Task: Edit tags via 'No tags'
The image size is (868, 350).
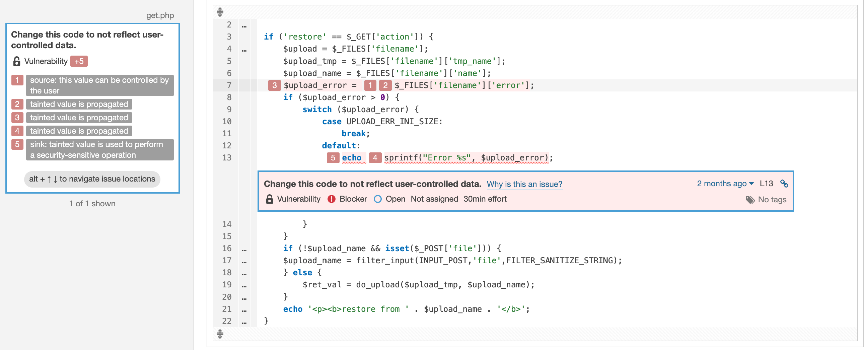Action: point(766,200)
